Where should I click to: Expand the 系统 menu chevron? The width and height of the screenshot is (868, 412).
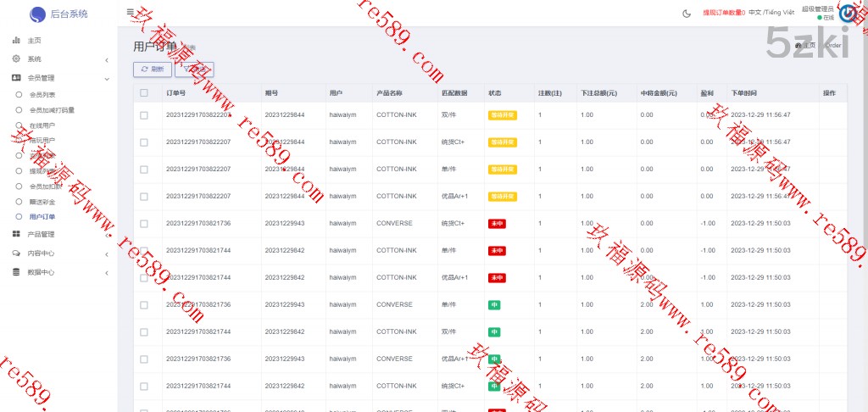click(x=106, y=60)
